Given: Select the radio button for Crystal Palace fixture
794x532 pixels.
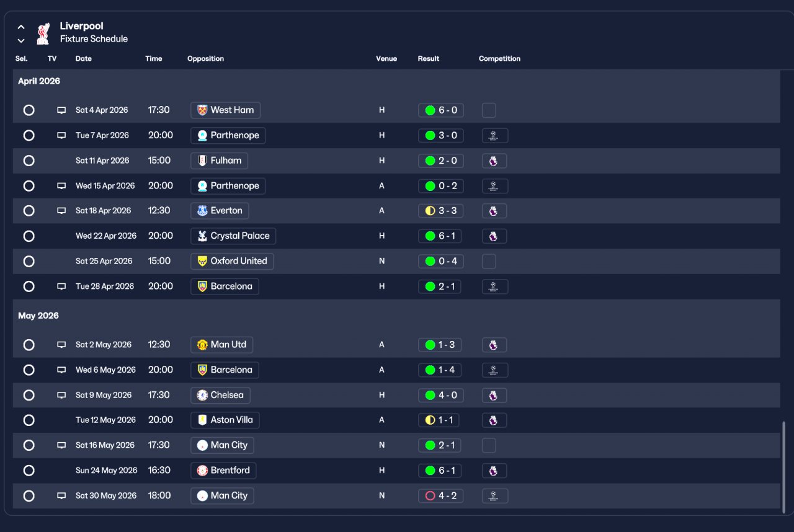Looking at the screenshot, I should click(x=29, y=236).
